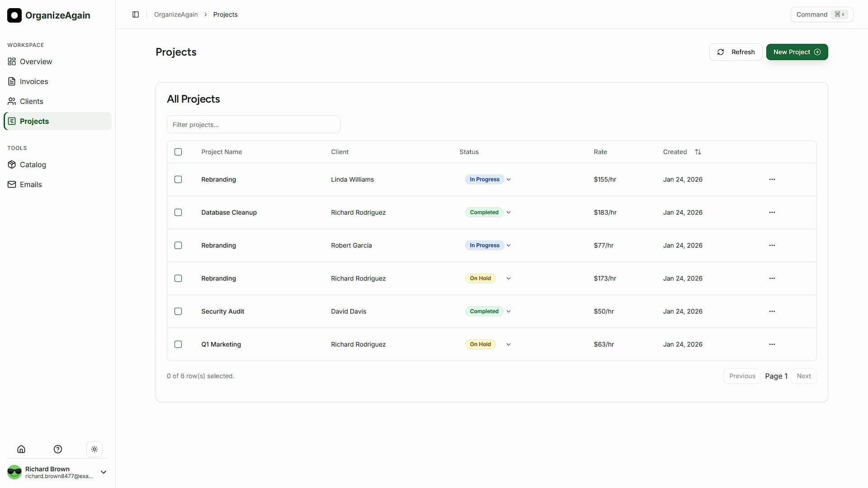Screen dimensions: 868x488
Task: Select the checkbox for Q1 Marketing row
Action: coord(178,344)
